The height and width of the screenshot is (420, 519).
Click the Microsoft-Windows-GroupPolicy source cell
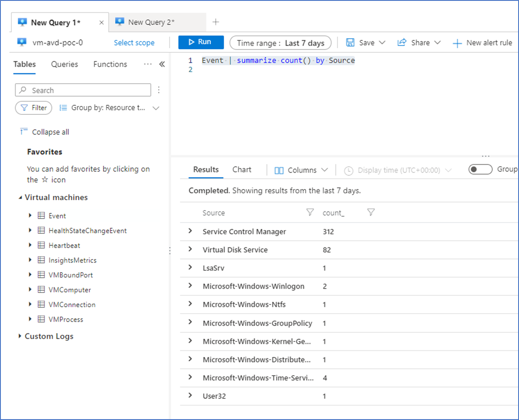point(257,323)
